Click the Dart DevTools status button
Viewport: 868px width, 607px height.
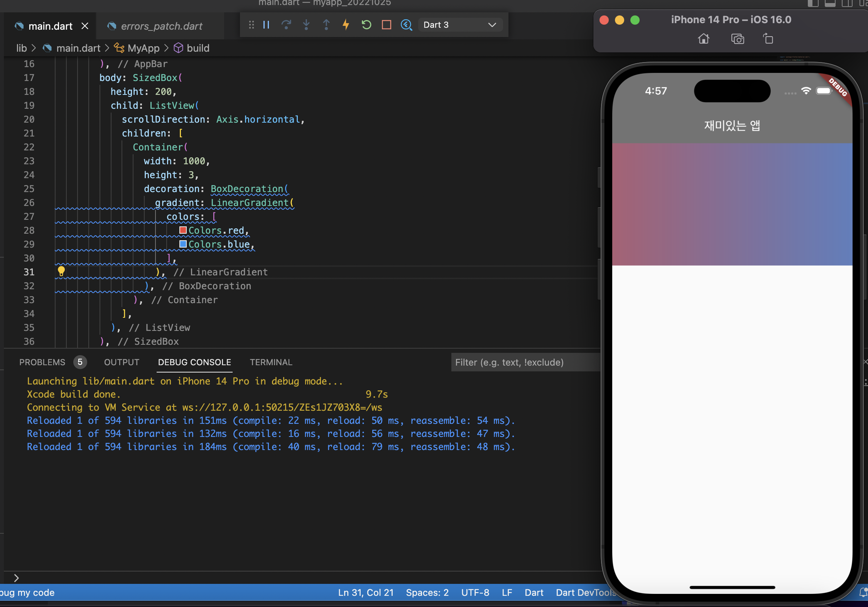click(584, 593)
